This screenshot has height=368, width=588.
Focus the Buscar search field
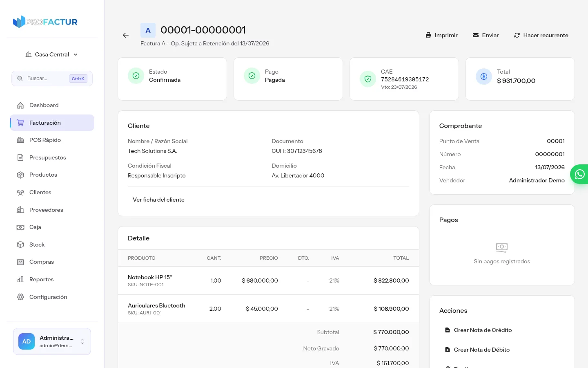coord(52,79)
